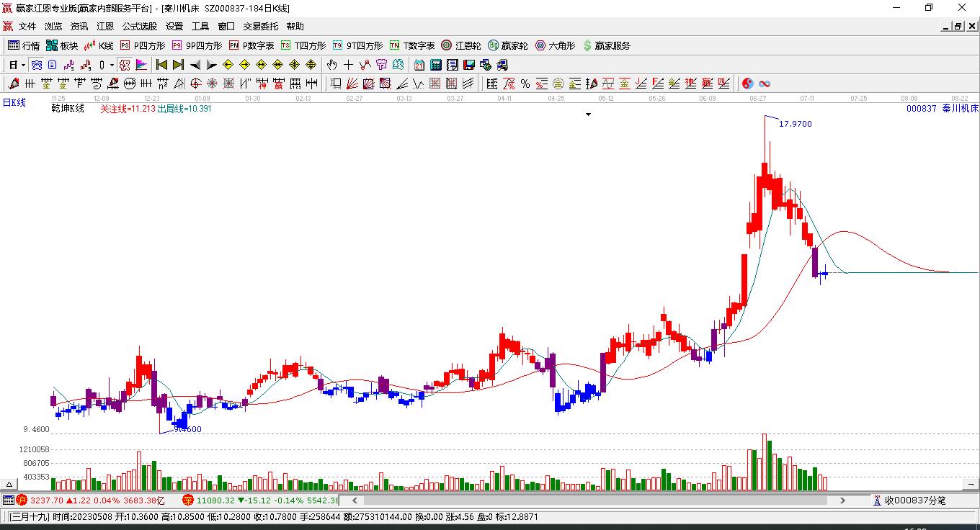The image size is (980, 530).
Task: Jump to the first bar
Action: pyautogui.click(x=162, y=65)
